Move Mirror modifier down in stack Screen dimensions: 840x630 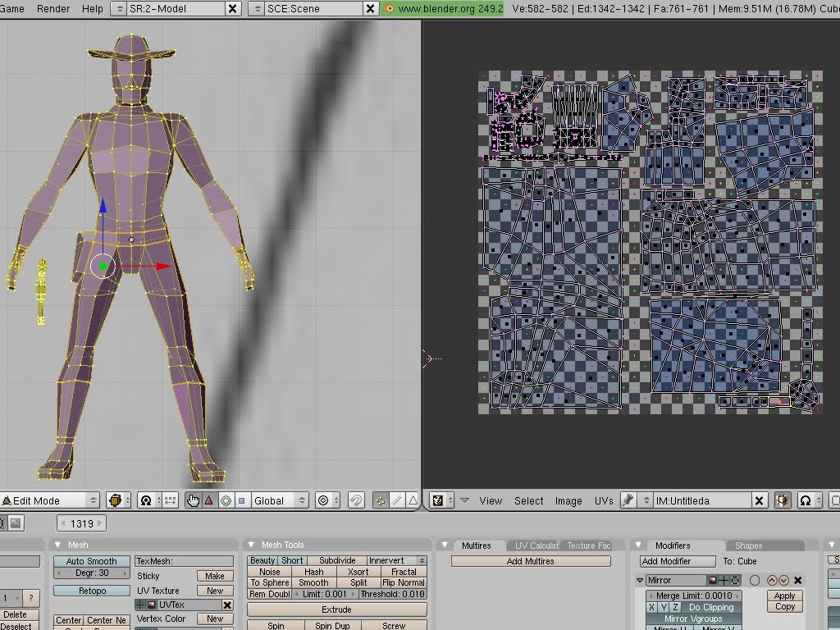pos(783,580)
